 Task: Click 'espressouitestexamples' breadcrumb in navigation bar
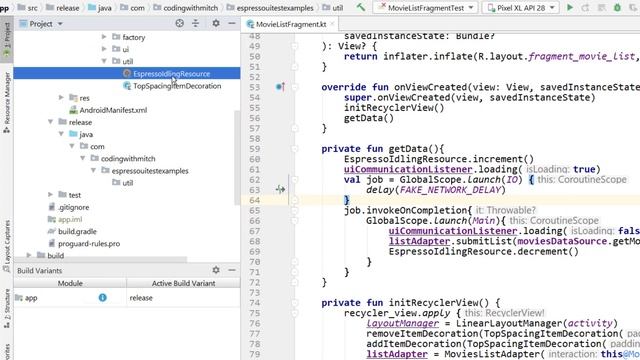point(275,7)
